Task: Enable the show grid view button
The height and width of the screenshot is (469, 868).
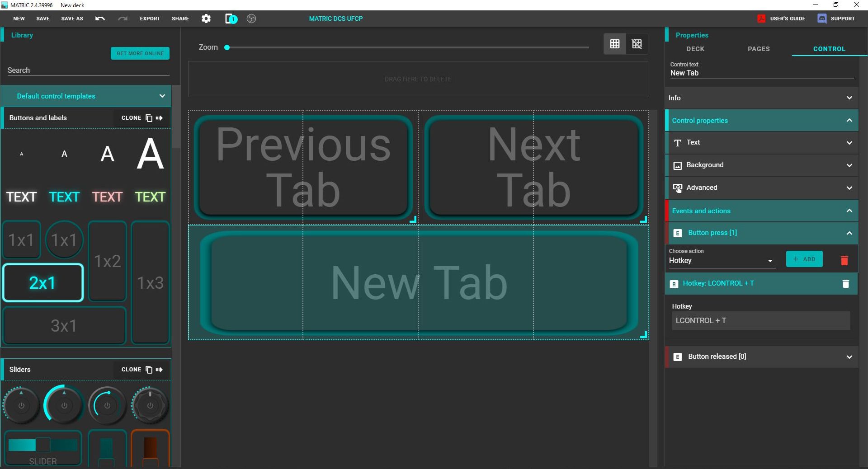Action: 615,44
